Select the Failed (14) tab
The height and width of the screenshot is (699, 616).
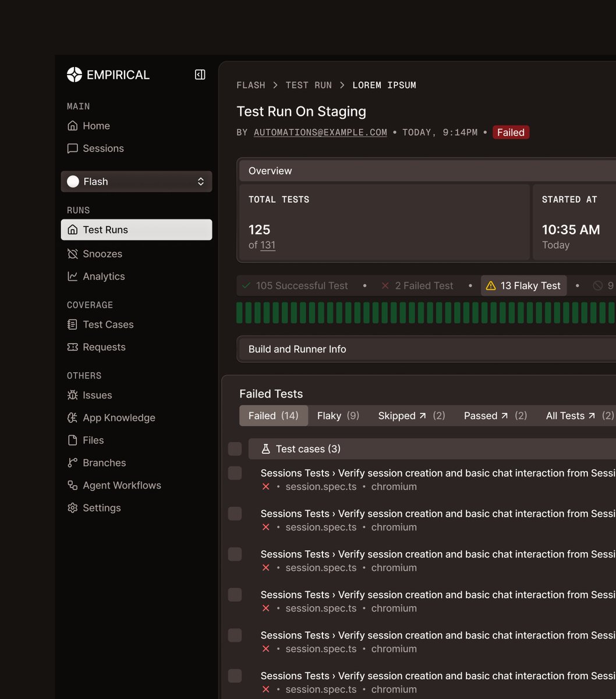pyautogui.click(x=274, y=415)
